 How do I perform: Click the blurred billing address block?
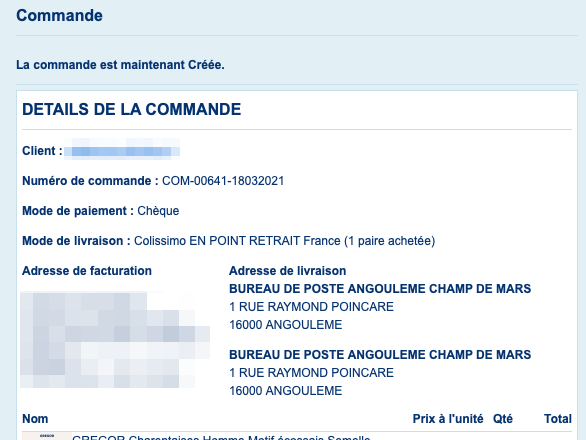(115, 339)
